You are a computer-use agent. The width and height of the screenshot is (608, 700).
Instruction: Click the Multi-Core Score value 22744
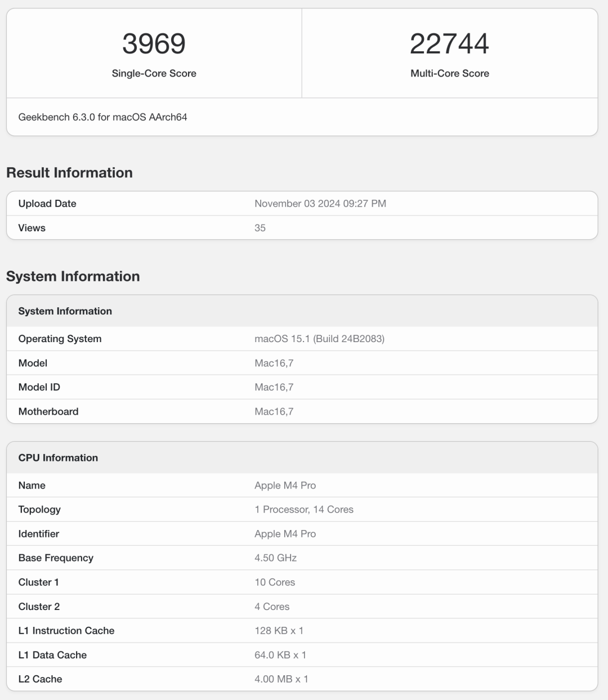[x=449, y=44]
